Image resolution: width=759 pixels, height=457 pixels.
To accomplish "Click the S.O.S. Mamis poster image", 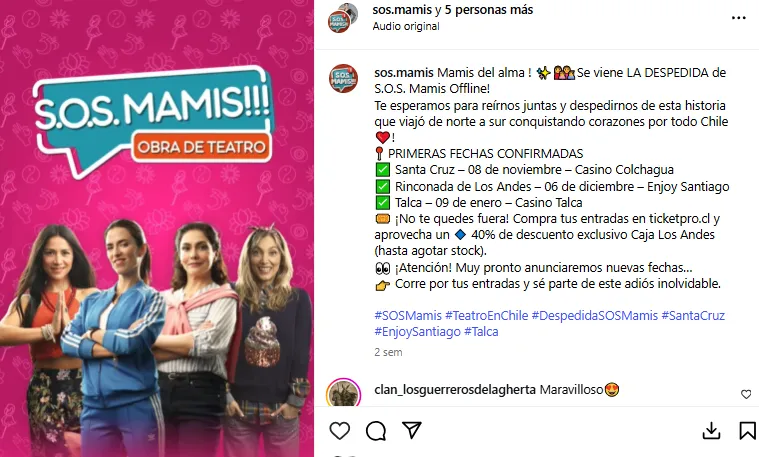I will [157, 228].
